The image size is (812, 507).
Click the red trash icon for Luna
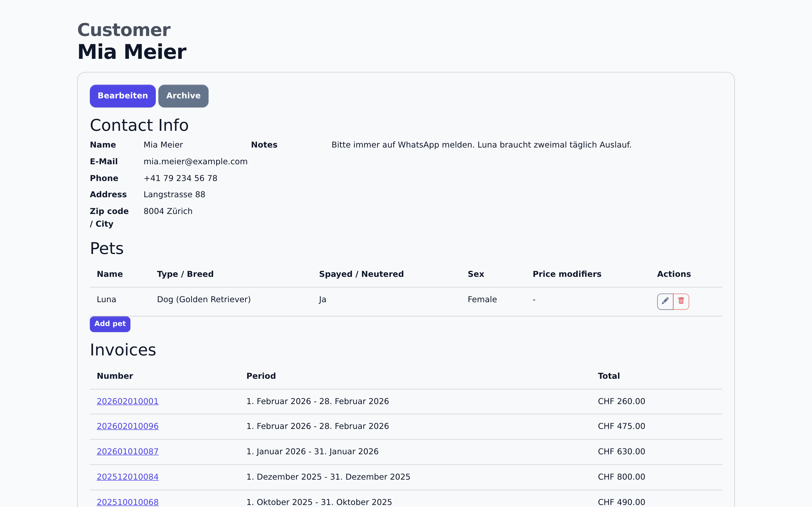[x=681, y=301]
